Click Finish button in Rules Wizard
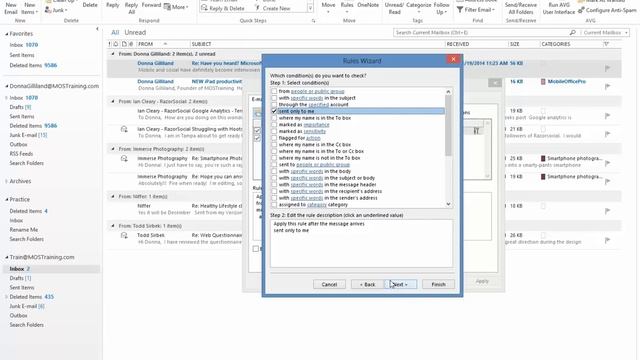 (x=438, y=284)
